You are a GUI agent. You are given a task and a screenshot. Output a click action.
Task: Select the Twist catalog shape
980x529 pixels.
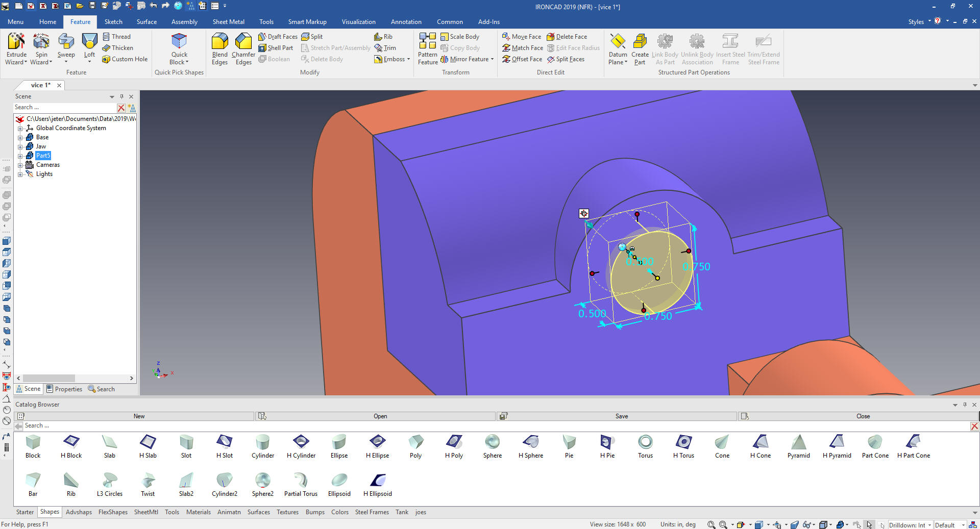148,485
